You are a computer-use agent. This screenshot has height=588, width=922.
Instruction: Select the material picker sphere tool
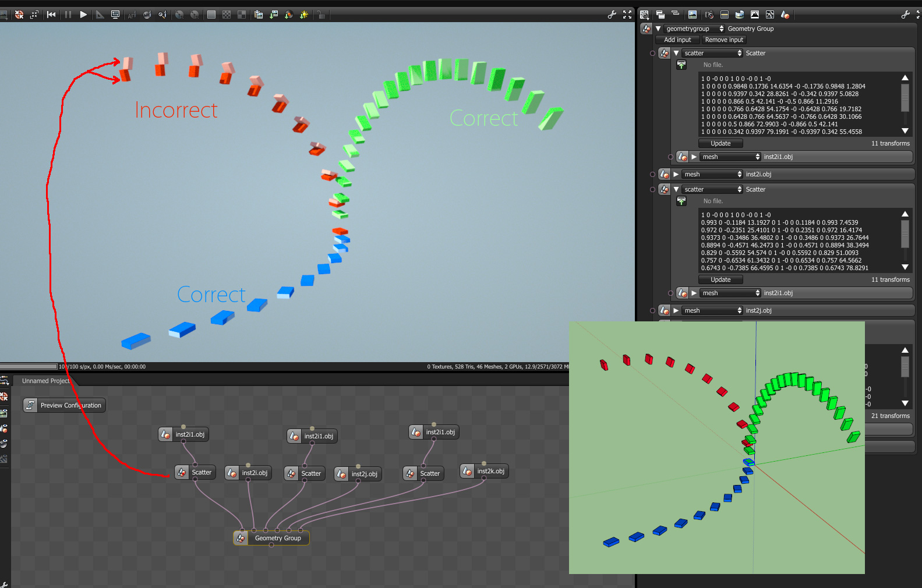tap(147, 15)
